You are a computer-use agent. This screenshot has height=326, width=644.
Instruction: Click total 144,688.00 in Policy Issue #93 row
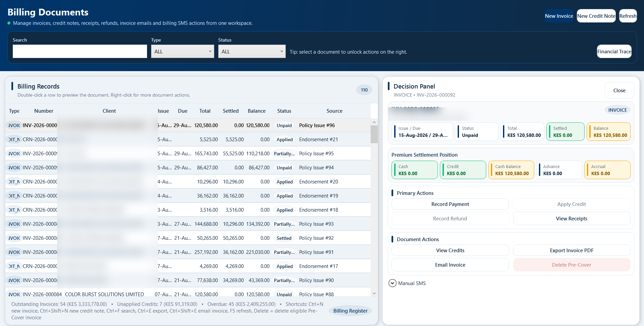pos(206,224)
